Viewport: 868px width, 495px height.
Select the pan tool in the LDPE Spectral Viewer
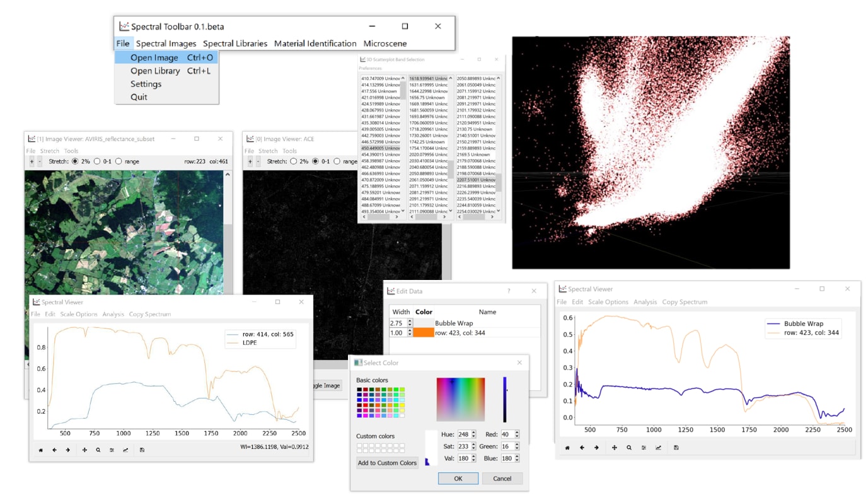[84, 450]
